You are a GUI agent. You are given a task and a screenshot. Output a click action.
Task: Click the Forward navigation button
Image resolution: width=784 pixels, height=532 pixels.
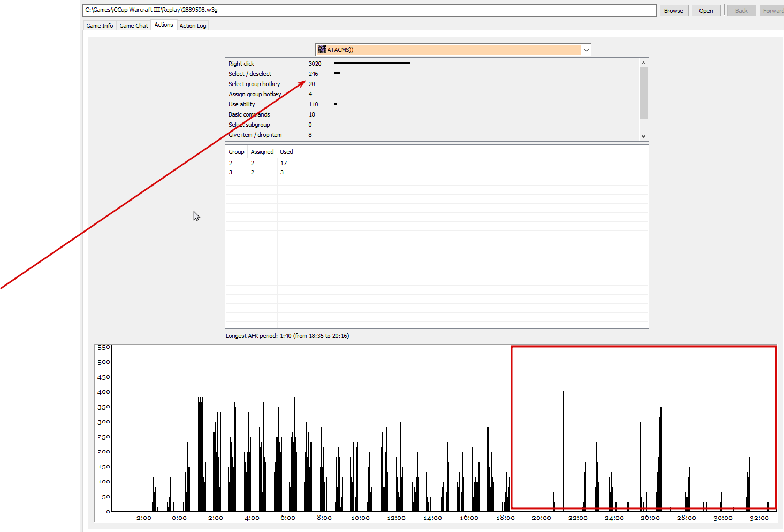click(x=772, y=11)
